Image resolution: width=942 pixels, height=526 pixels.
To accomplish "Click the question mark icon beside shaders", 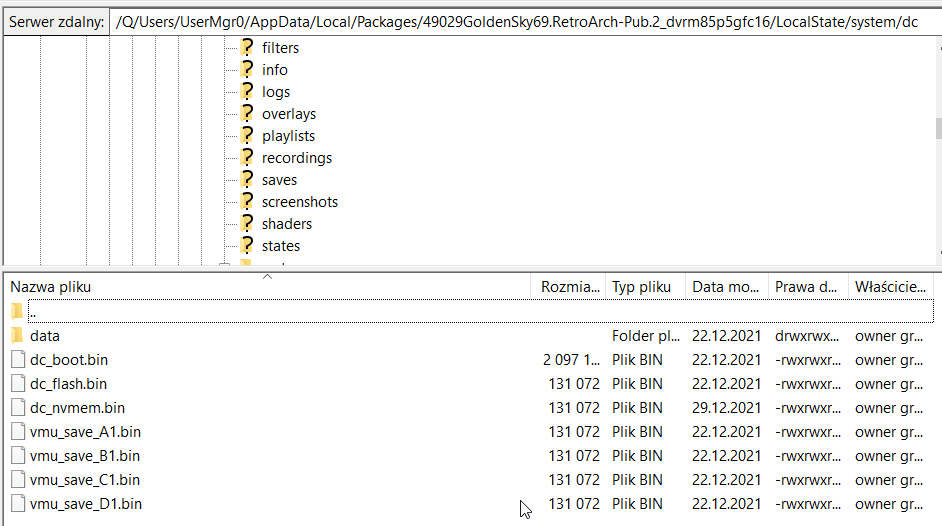I will tap(247, 223).
